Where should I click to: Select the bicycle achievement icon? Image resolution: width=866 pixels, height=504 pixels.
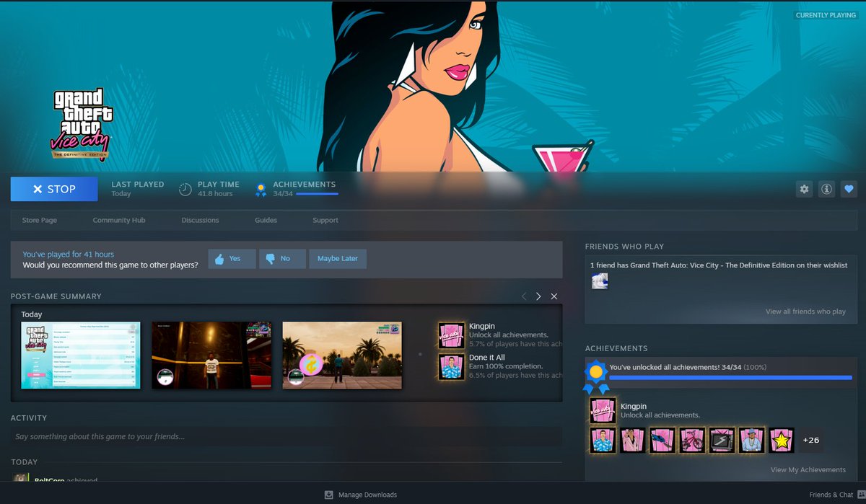[692, 440]
